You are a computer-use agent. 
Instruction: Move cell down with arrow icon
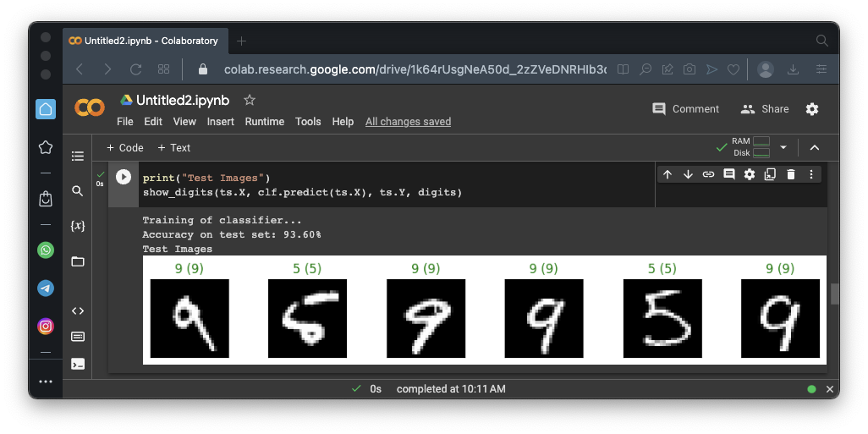tap(688, 174)
